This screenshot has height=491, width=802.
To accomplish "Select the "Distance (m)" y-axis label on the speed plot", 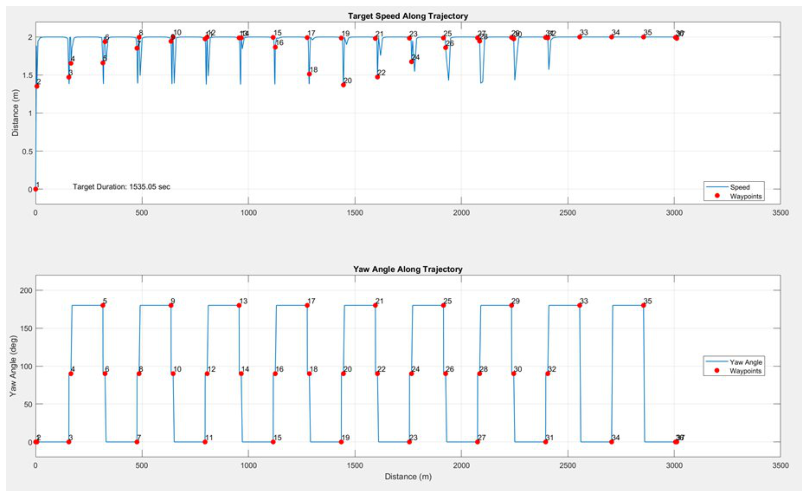I will (x=15, y=113).
